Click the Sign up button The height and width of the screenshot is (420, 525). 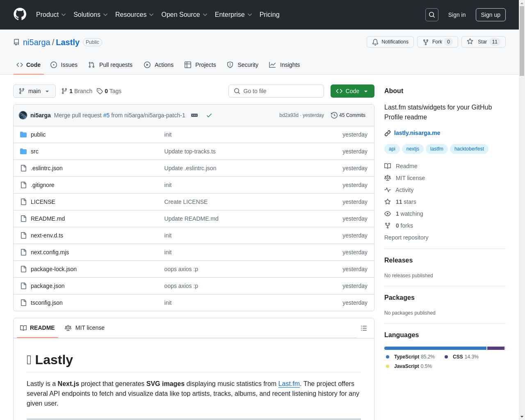coord(491,15)
